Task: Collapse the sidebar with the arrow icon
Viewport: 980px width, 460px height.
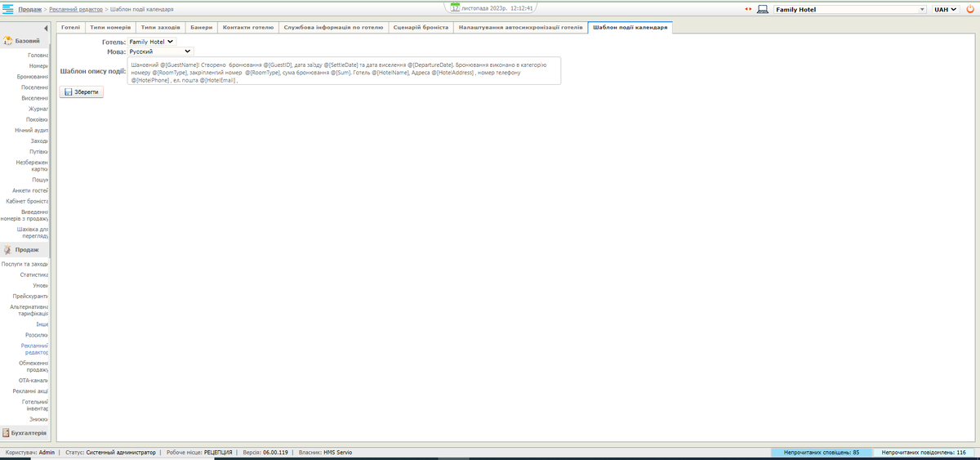Action: 46,29
